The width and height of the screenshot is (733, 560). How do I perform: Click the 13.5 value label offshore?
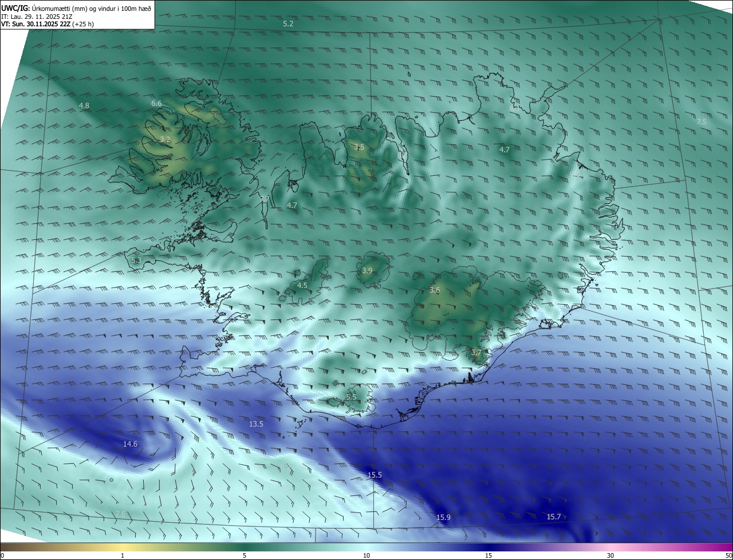point(256,424)
